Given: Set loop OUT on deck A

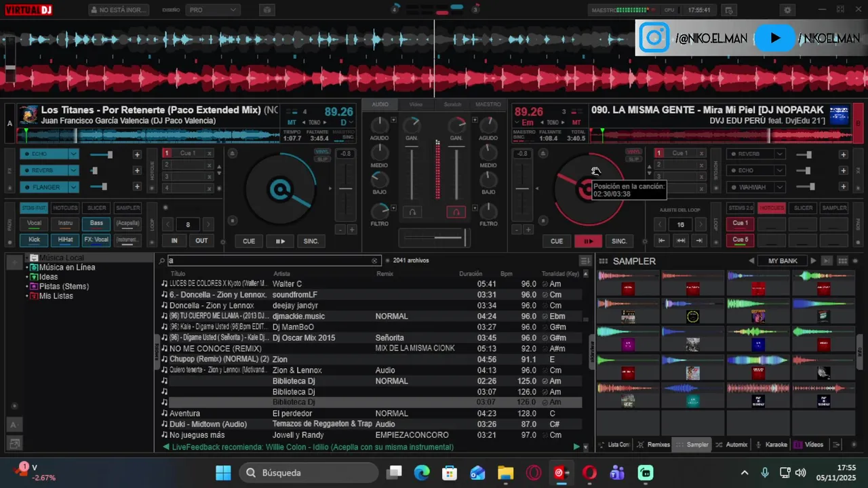Looking at the screenshot, I should (202, 241).
